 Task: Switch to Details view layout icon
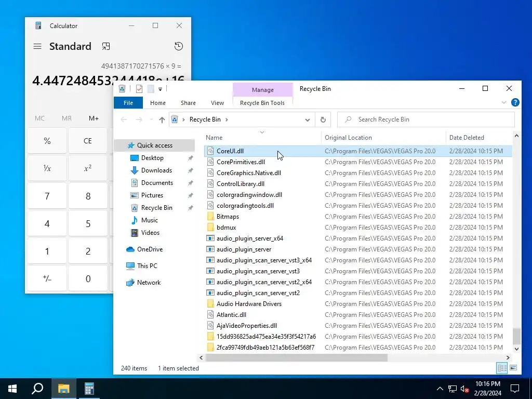click(x=502, y=368)
